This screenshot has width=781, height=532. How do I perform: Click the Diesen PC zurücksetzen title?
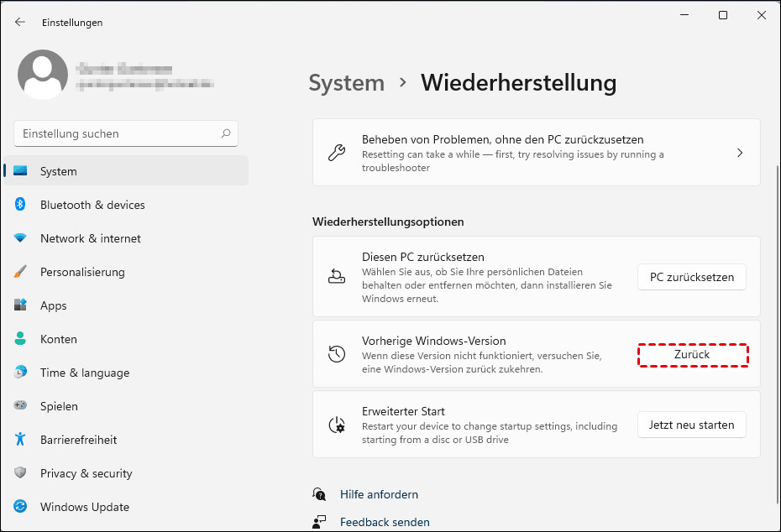423,257
